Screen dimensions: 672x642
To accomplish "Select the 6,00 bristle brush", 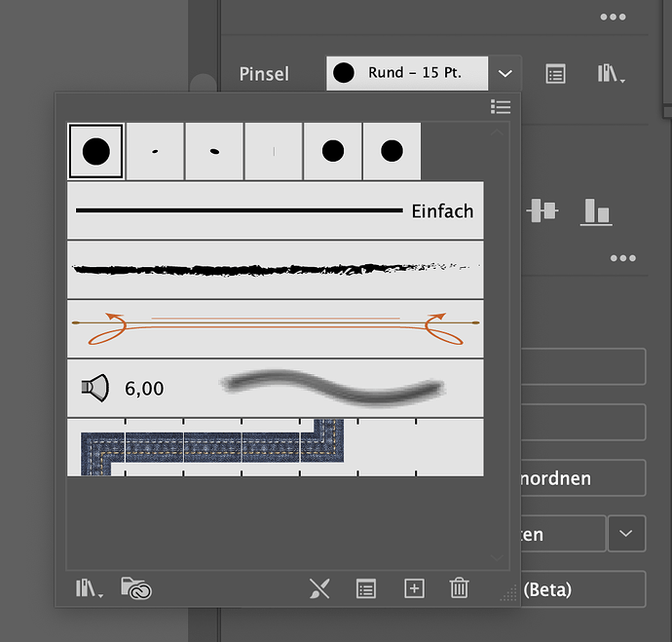I will tap(275, 389).
